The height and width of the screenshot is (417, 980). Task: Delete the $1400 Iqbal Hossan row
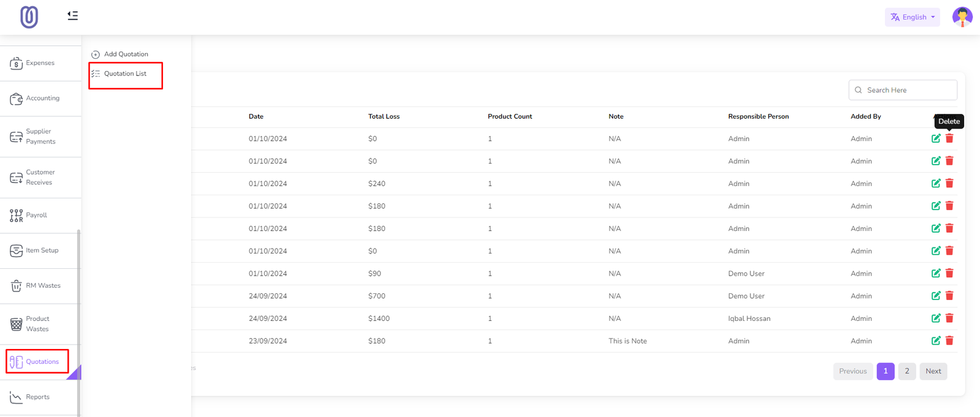tap(949, 318)
